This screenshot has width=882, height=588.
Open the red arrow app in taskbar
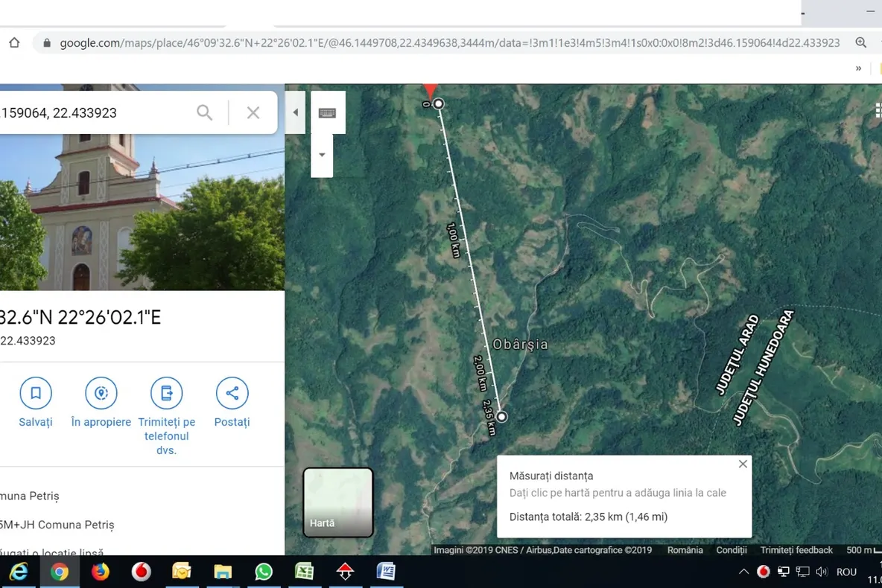[345, 572]
